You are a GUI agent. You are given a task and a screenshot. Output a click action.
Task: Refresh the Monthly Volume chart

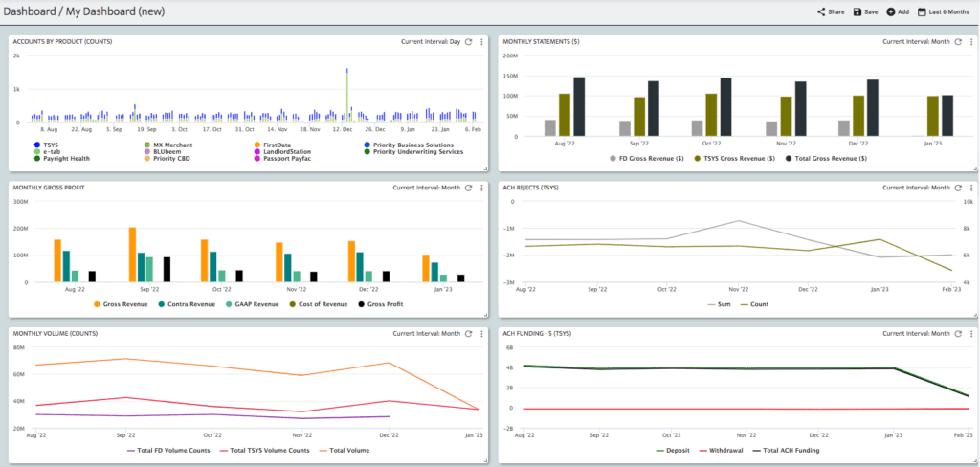point(468,334)
